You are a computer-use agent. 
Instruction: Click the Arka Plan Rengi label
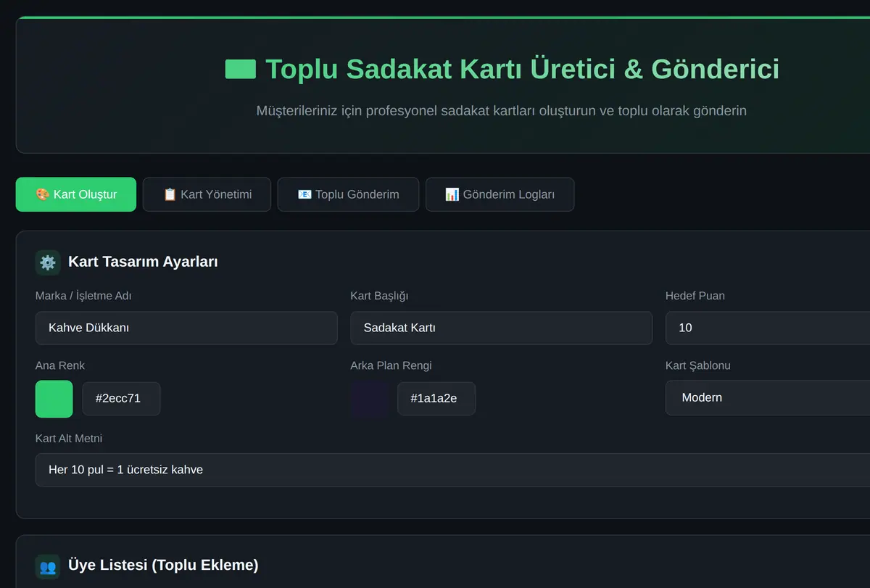[391, 365]
